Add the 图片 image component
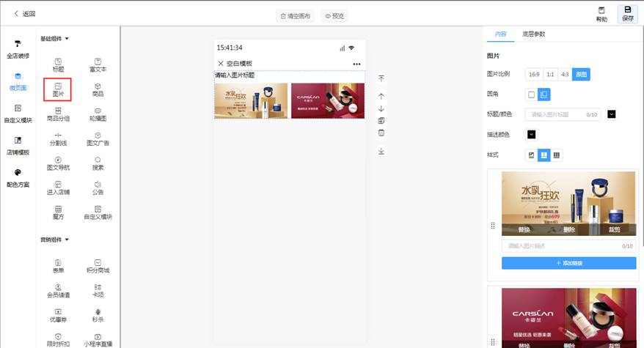The image size is (644, 348). click(x=58, y=89)
